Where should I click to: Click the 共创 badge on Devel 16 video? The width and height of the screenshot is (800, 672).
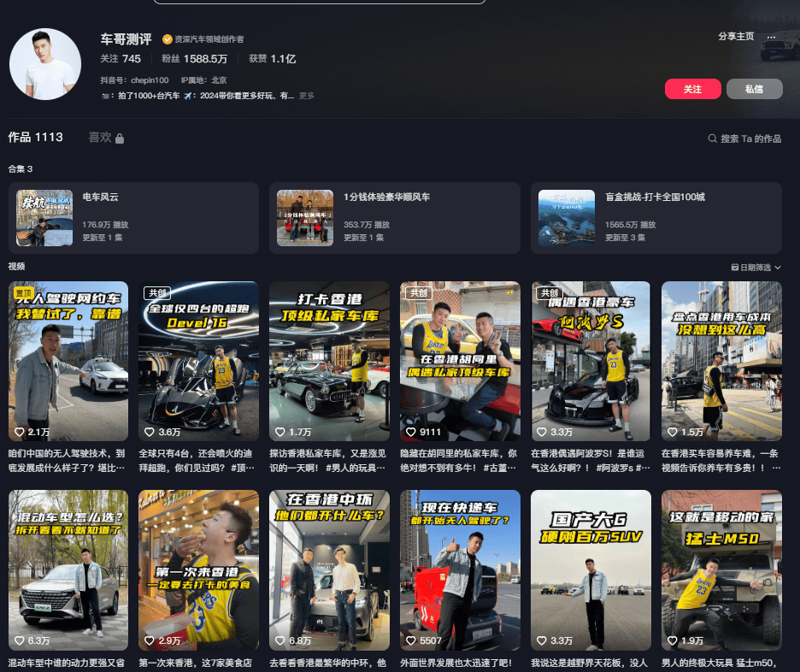pyautogui.click(x=157, y=293)
